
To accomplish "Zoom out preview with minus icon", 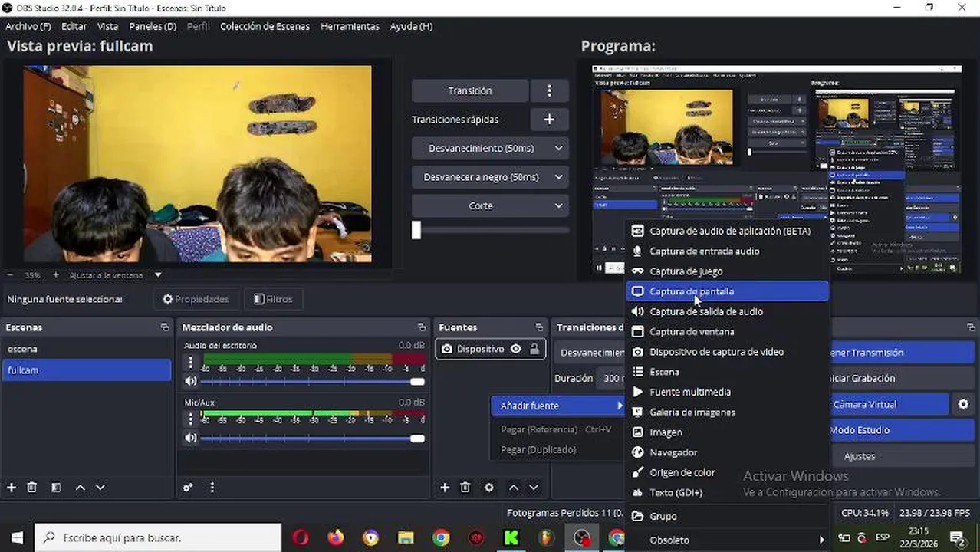I will [x=10, y=274].
